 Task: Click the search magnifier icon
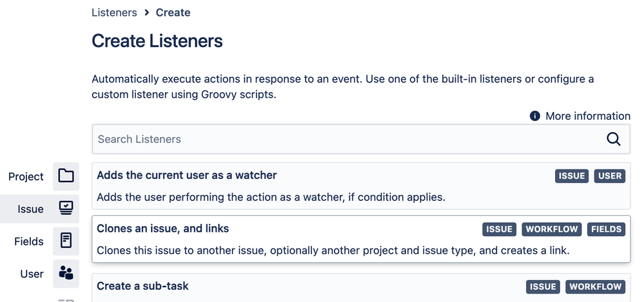(x=613, y=139)
